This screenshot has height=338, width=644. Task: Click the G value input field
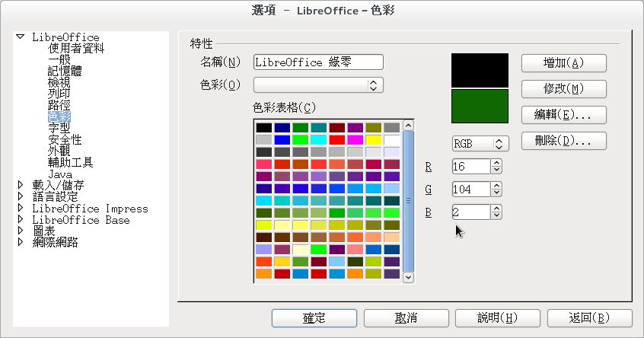(x=471, y=190)
